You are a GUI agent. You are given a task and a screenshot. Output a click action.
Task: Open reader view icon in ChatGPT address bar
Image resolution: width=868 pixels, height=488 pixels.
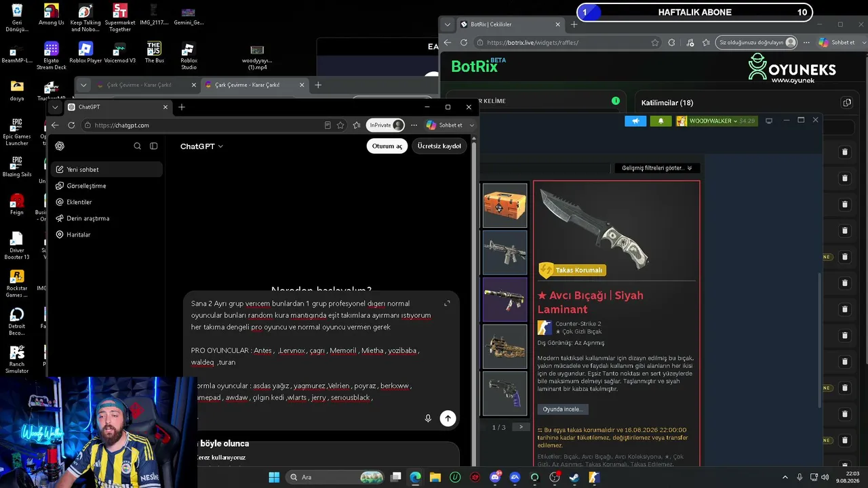tap(328, 125)
